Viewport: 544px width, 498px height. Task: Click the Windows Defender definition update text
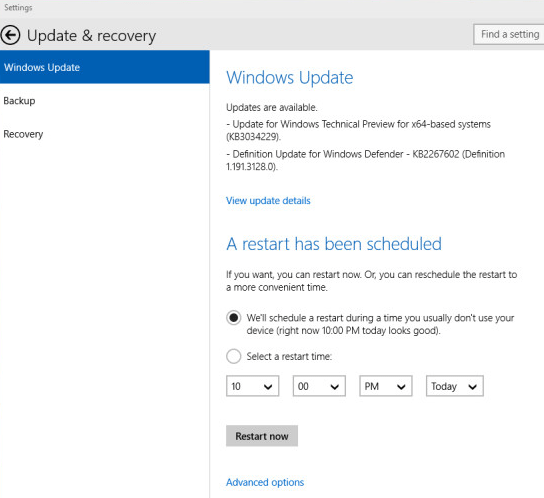pyautogui.click(x=365, y=160)
